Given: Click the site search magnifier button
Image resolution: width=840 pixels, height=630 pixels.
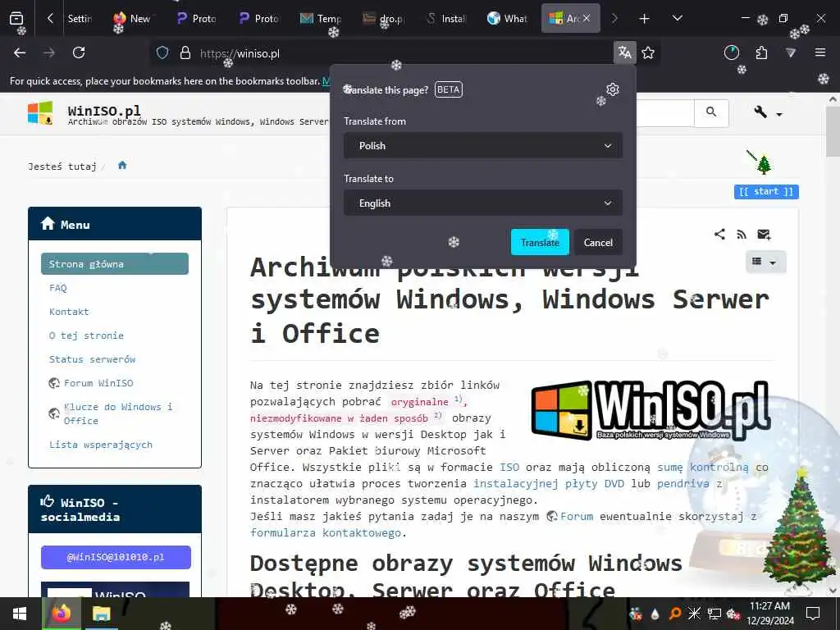Looking at the screenshot, I should click(711, 112).
